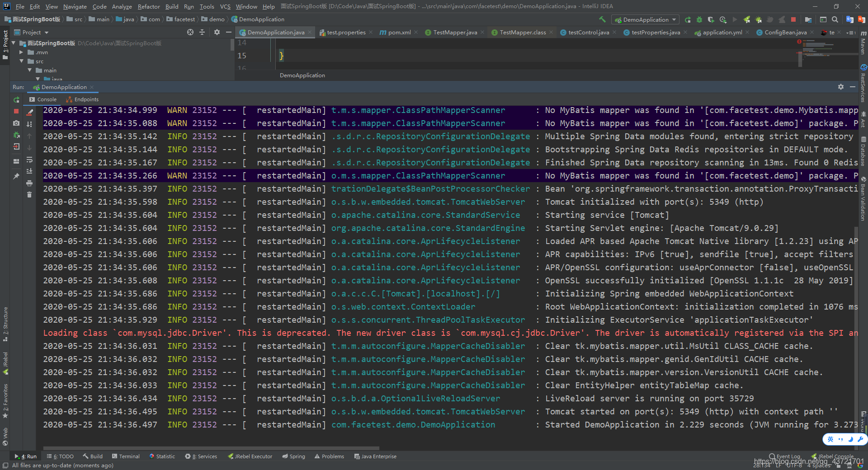Open Project panel settings gear
Screen dimensions: 868x470
[217, 32]
